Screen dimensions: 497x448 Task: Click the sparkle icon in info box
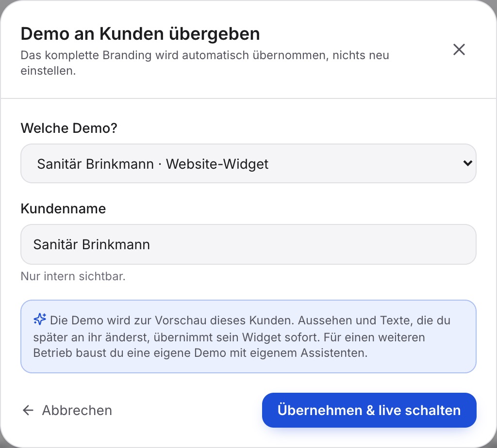40,319
